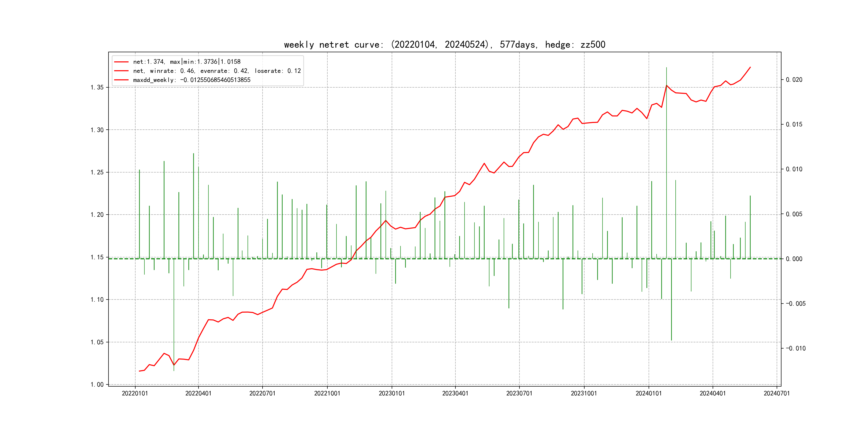Click the 20220101 x-axis date label
868x434 pixels.
tap(135, 393)
